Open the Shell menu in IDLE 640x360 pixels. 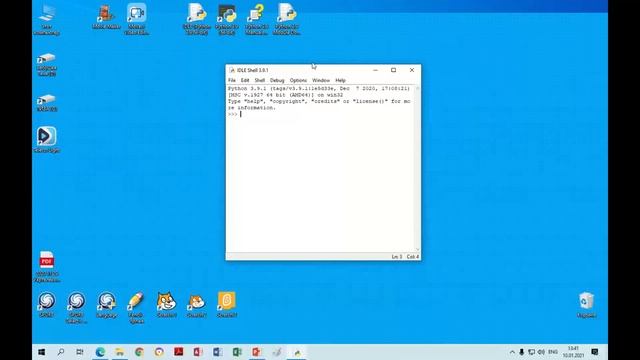[260, 80]
